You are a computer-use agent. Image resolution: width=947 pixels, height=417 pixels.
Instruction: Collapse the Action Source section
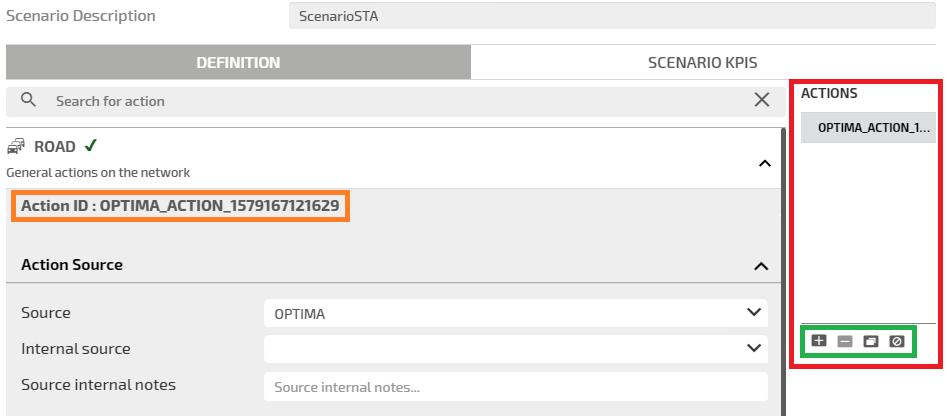click(761, 266)
